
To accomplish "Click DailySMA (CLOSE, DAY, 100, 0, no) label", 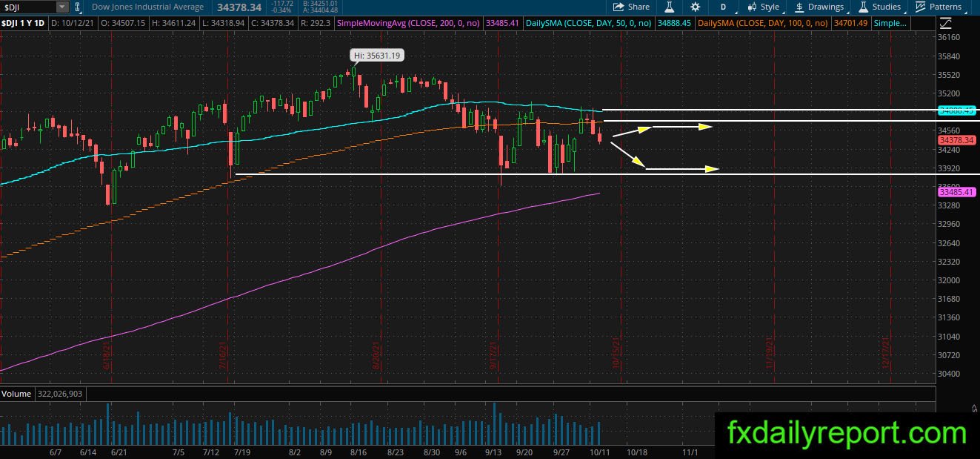I will click(x=763, y=23).
